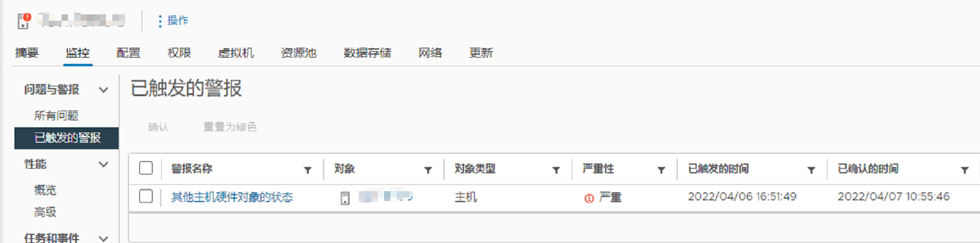Click the red 严重 severity icon
980x243 pixels.
coord(589,198)
